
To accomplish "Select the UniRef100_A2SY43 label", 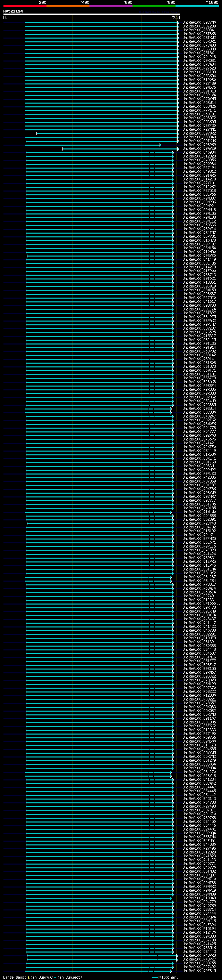I will tap(199, 524).
